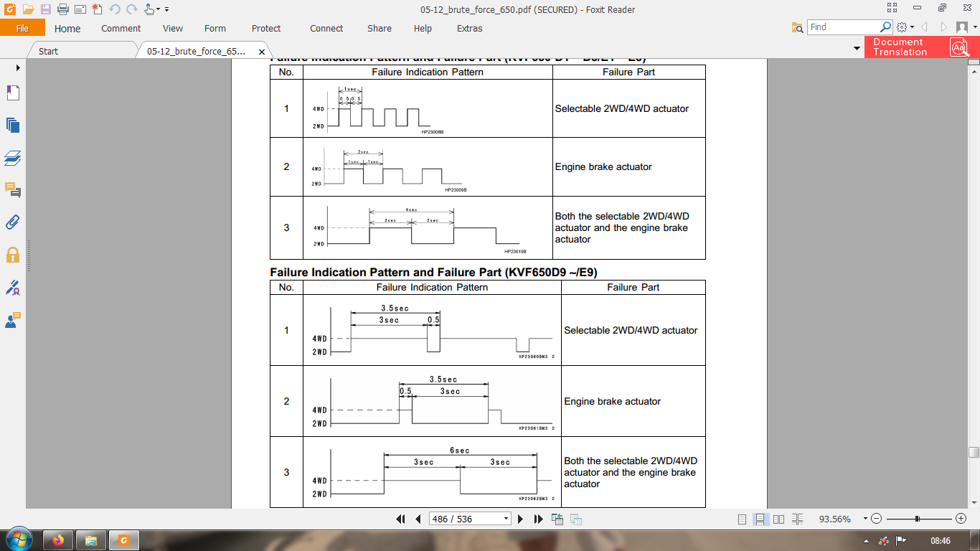Screen dimensions: 980x551
Task: Click the previous search result arrow
Action: coord(924,27)
